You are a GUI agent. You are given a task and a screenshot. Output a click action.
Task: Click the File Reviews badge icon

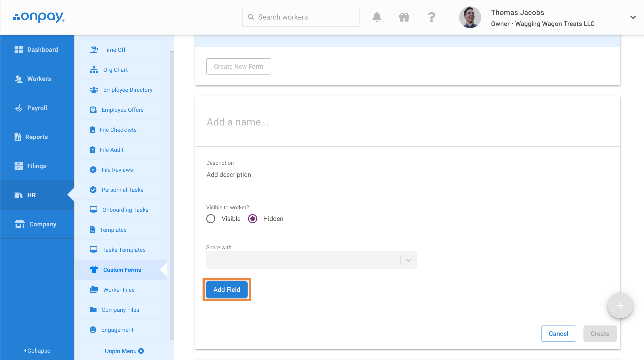(93, 170)
